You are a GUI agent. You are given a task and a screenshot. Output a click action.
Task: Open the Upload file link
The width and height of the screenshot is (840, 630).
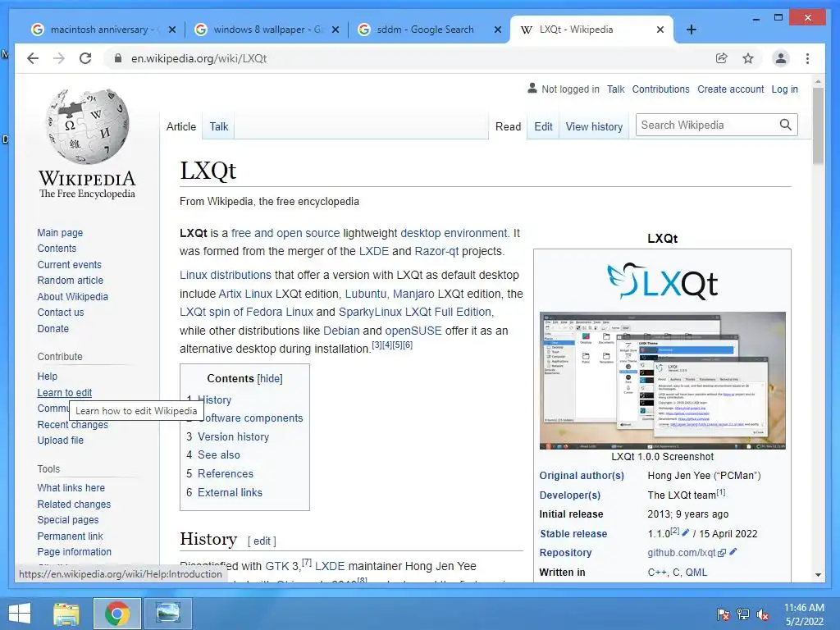(60, 441)
